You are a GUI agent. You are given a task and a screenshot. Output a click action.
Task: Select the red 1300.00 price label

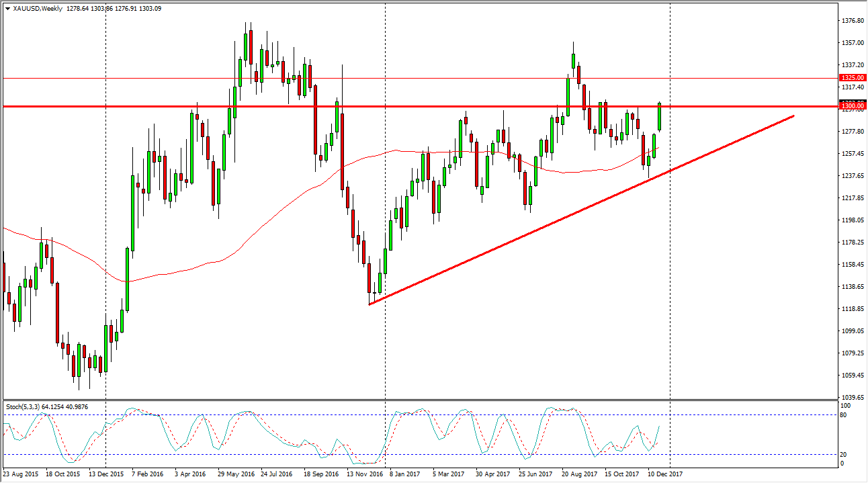[x=853, y=106]
